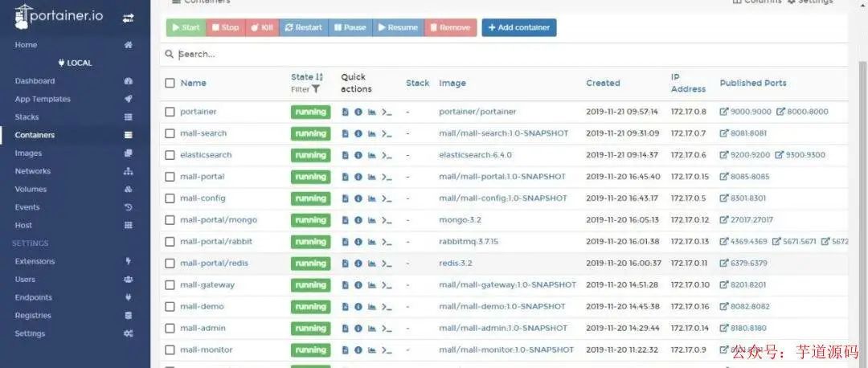Viewport: 868px width, 368px height.
Task: Click the Restart button
Action: pos(303,27)
